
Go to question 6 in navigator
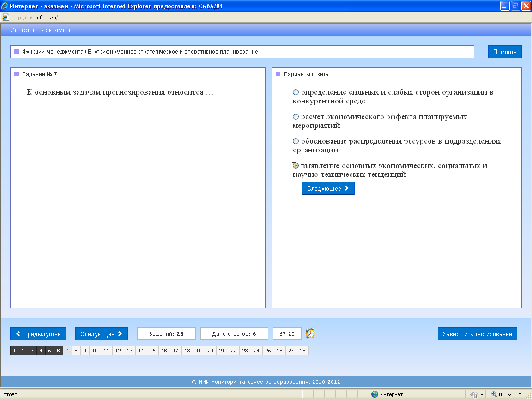[x=58, y=351]
